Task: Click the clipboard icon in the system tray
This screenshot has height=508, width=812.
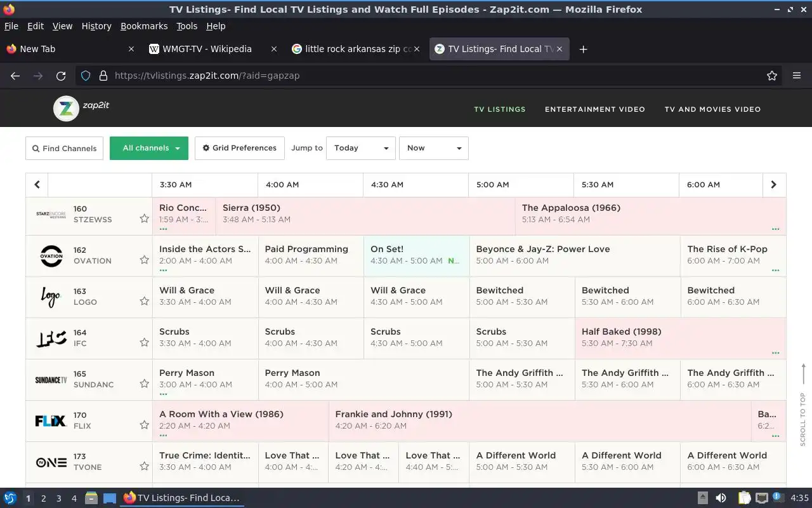Action: [x=744, y=498]
